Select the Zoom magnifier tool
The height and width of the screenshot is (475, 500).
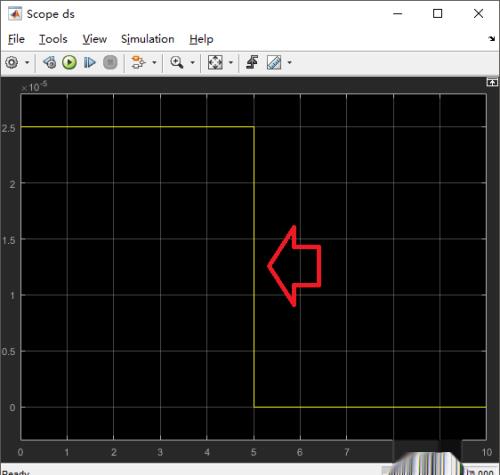point(177,63)
